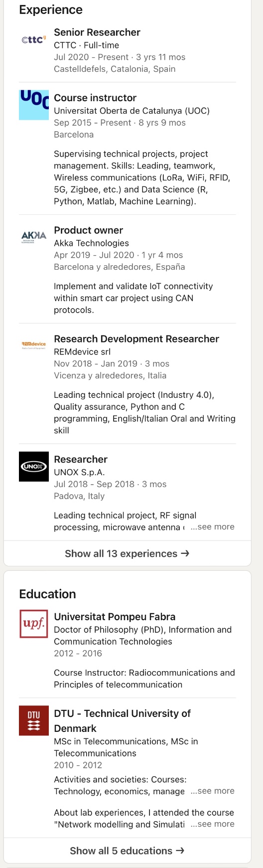
Task: Click the Akka Technologies logo
Action: (34, 237)
